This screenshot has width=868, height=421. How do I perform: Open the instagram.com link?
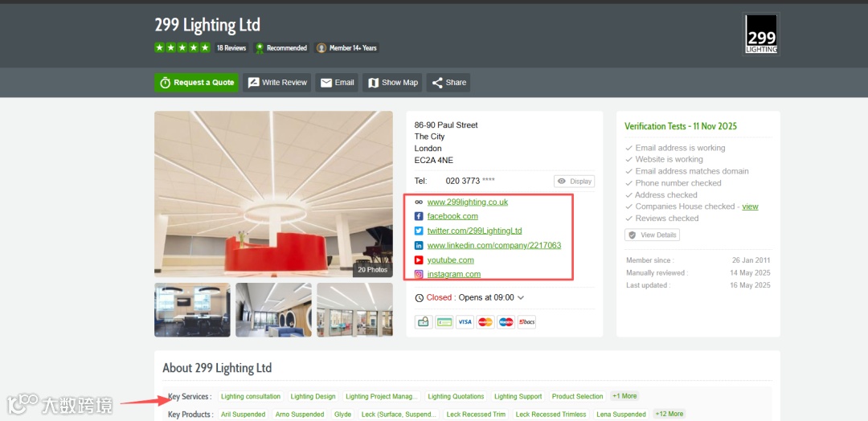(453, 274)
